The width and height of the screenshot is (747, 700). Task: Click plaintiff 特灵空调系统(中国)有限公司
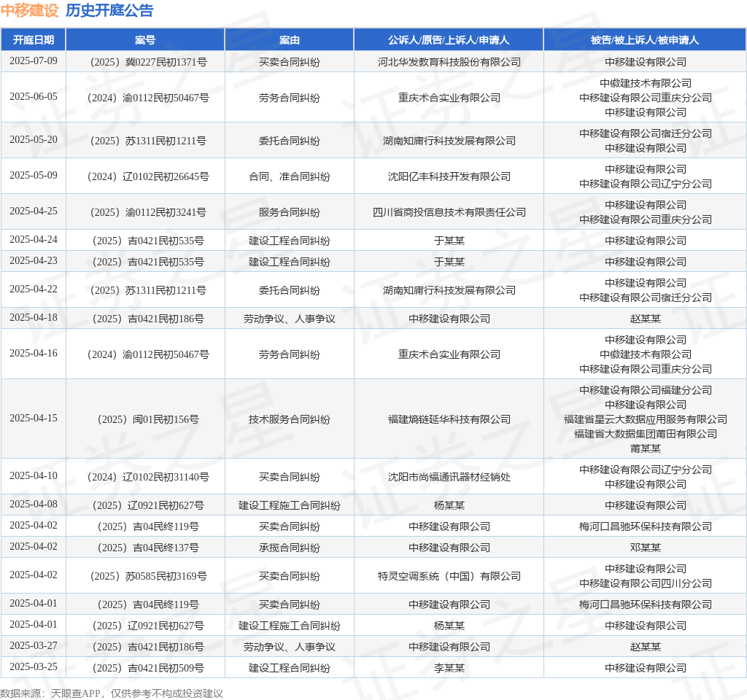point(449,576)
